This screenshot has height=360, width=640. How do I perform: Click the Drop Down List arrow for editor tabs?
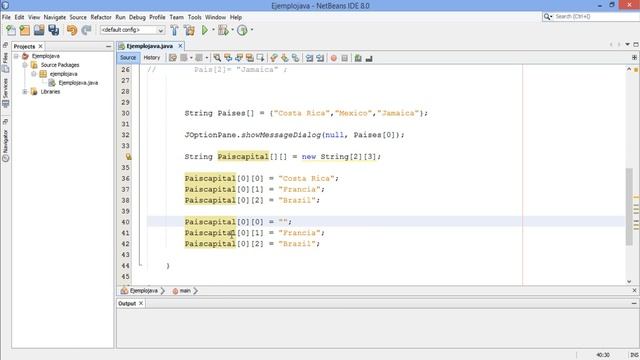[627, 44]
